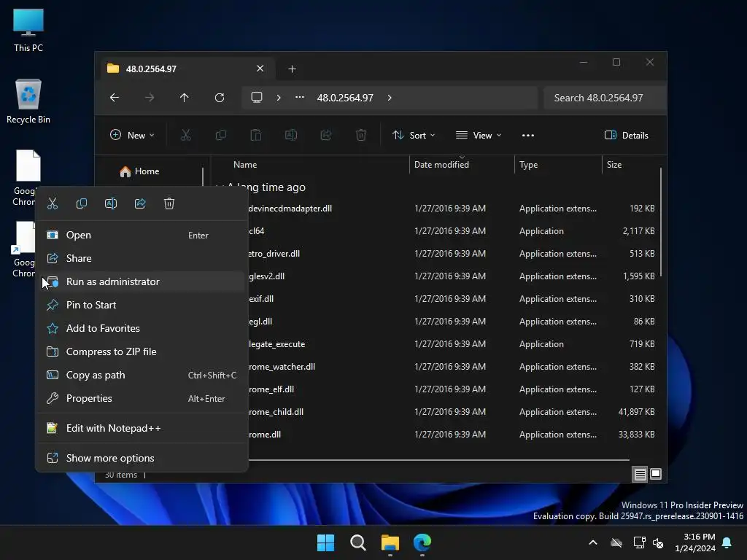Open This PC desktop icon
The height and width of the screenshot is (560, 747).
[28, 30]
